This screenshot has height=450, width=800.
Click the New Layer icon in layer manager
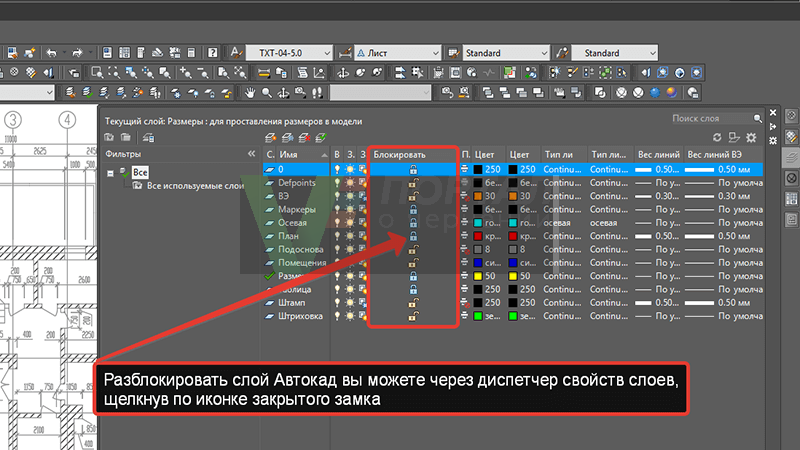[x=270, y=138]
